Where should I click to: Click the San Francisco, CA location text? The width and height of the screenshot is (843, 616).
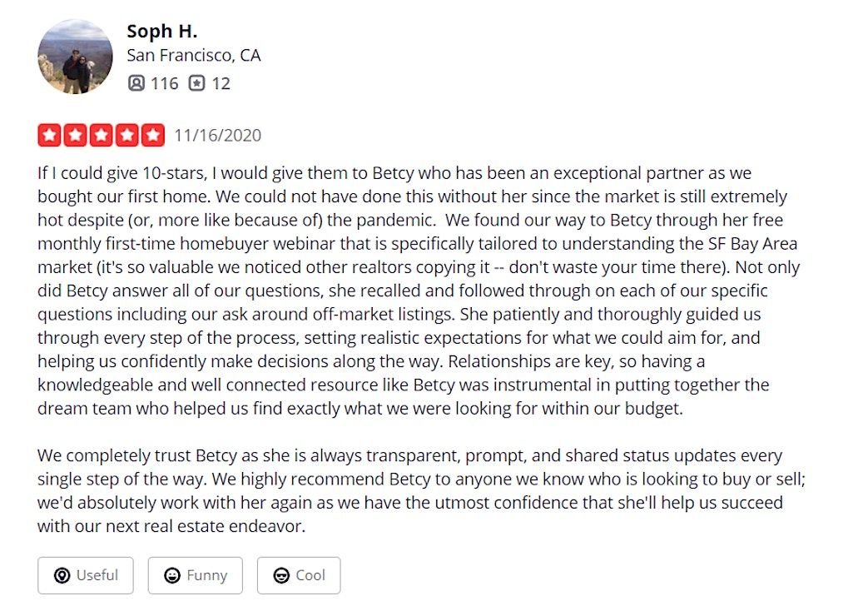[x=194, y=56]
